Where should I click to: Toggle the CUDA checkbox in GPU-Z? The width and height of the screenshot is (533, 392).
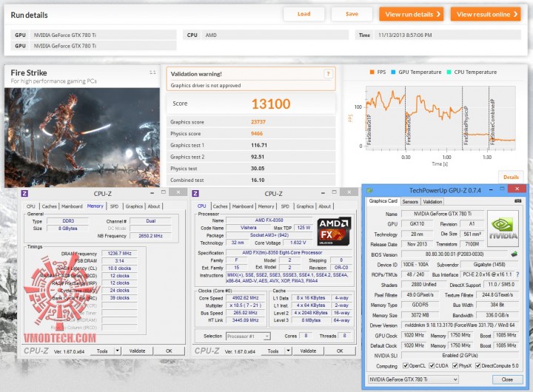[x=432, y=365]
